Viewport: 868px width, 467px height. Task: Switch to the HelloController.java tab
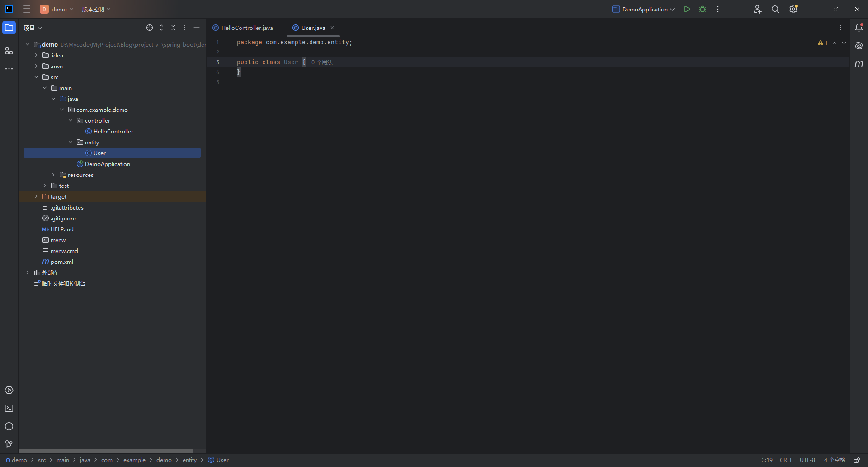click(x=247, y=28)
